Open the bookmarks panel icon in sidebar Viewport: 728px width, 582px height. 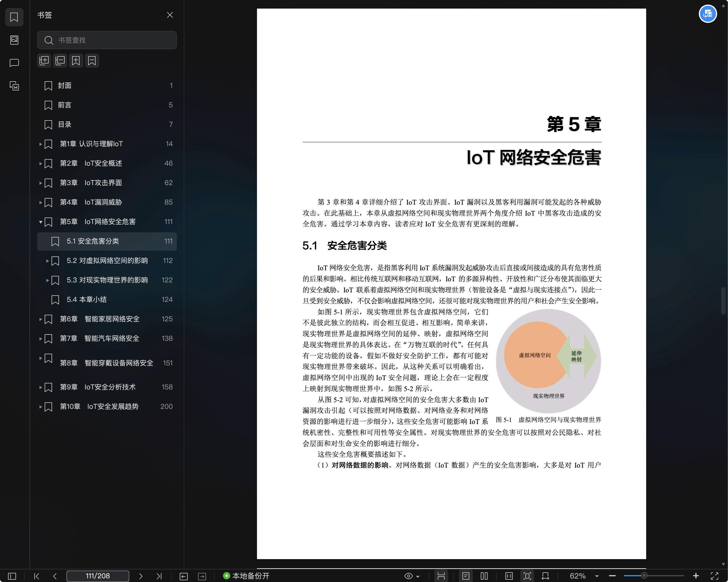pyautogui.click(x=14, y=17)
